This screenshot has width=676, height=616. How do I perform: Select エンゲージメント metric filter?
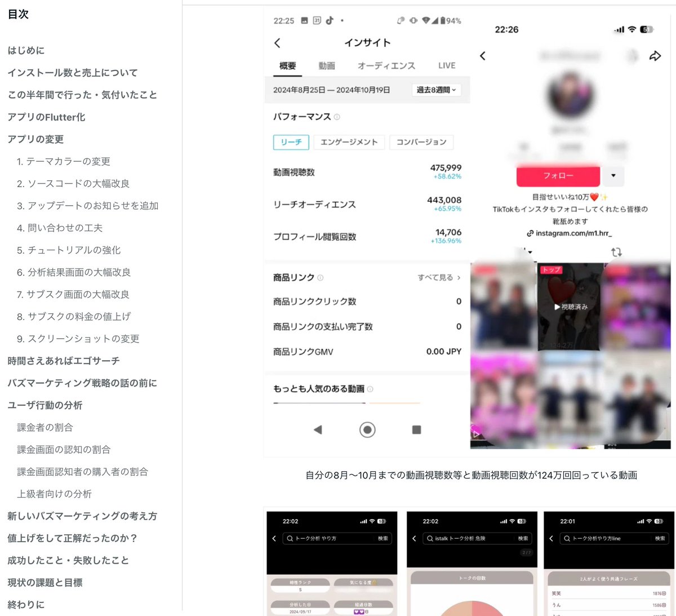click(x=349, y=142)
